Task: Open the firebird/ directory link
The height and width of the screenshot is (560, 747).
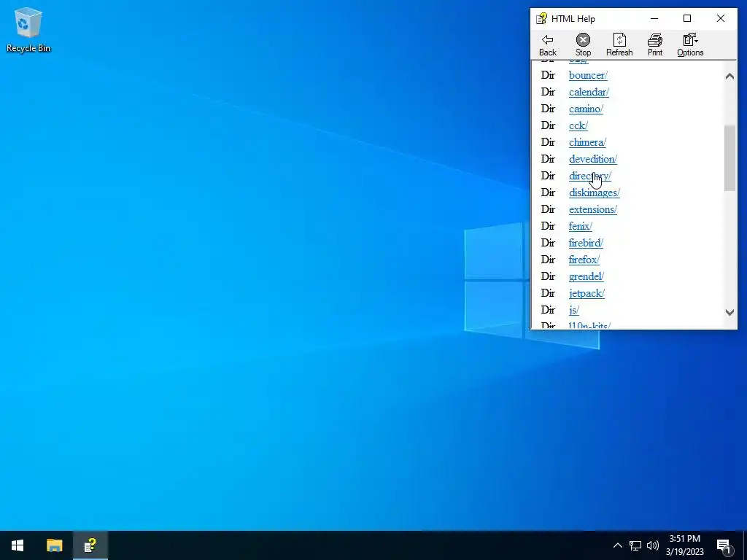Action: point(586,243)
